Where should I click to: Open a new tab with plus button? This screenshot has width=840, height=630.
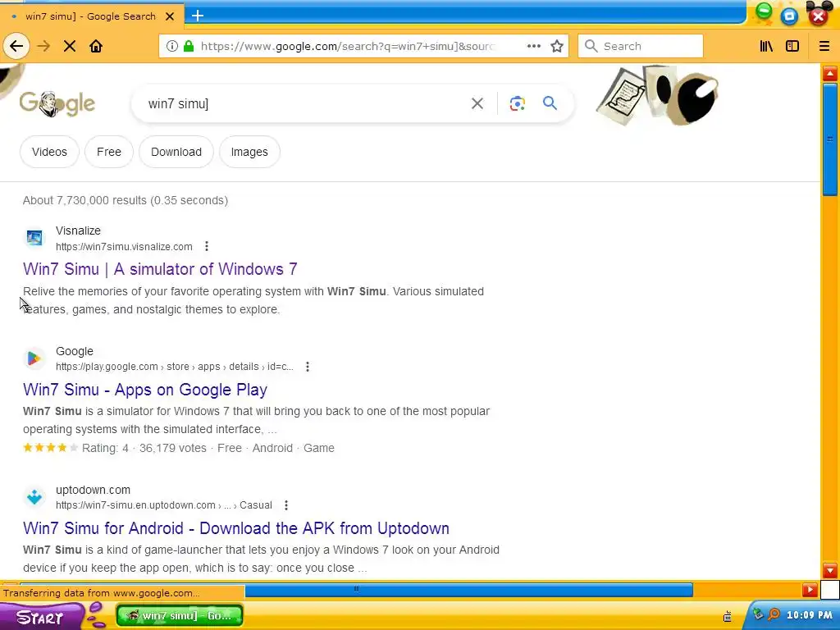198,16
